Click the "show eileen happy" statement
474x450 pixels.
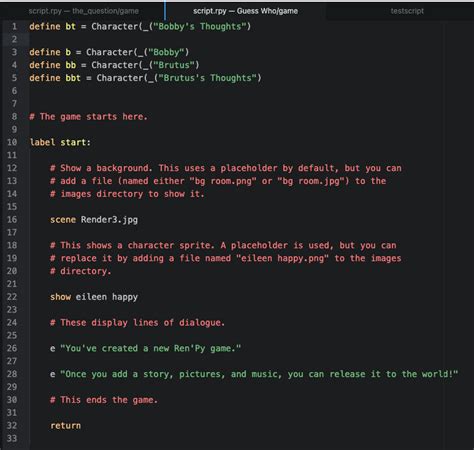[94, 297]
